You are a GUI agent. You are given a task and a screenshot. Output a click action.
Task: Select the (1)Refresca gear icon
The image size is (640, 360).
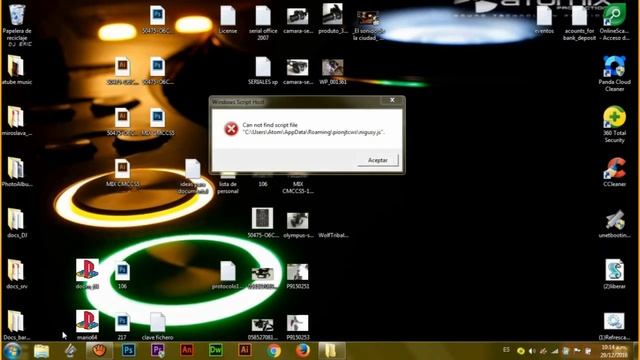click(x=614, y=321)
